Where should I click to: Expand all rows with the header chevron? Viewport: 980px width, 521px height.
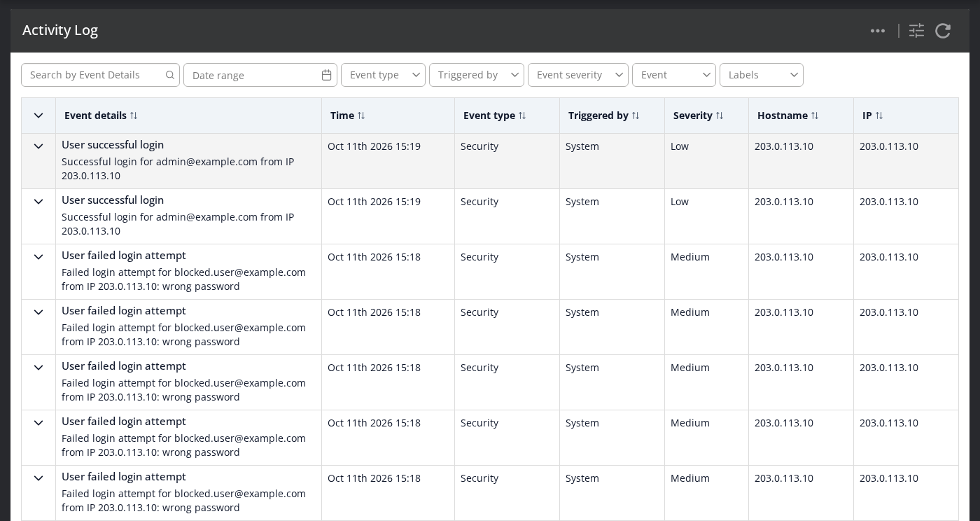point(38,116)
